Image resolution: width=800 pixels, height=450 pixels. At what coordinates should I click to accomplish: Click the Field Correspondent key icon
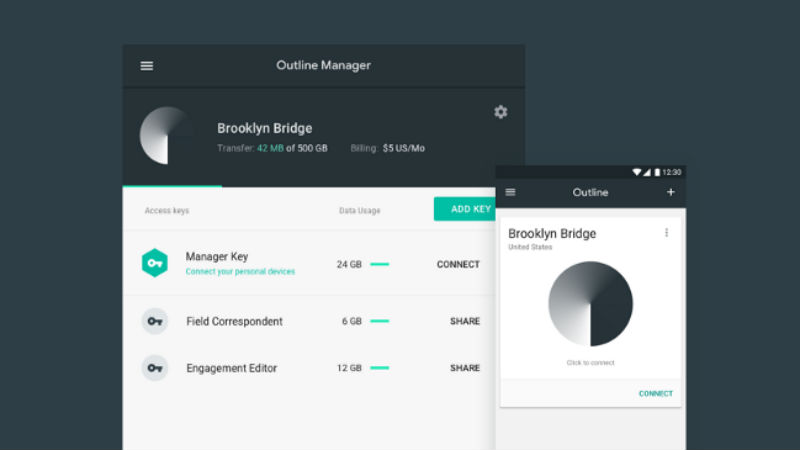click(155, 321)
